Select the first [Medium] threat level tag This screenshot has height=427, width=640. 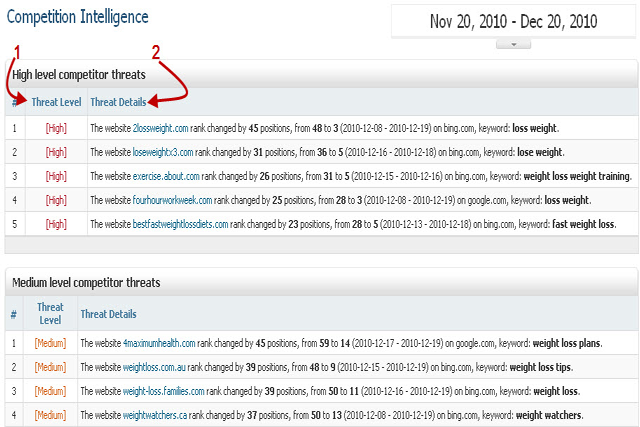coord(50,343)
